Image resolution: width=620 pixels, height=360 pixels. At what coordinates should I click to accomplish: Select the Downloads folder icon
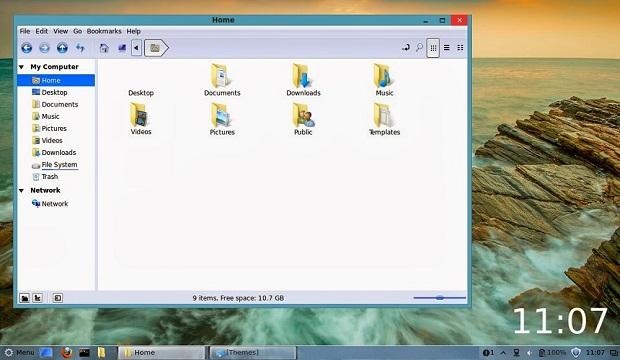pyautogui.click(x=303, y=76)
